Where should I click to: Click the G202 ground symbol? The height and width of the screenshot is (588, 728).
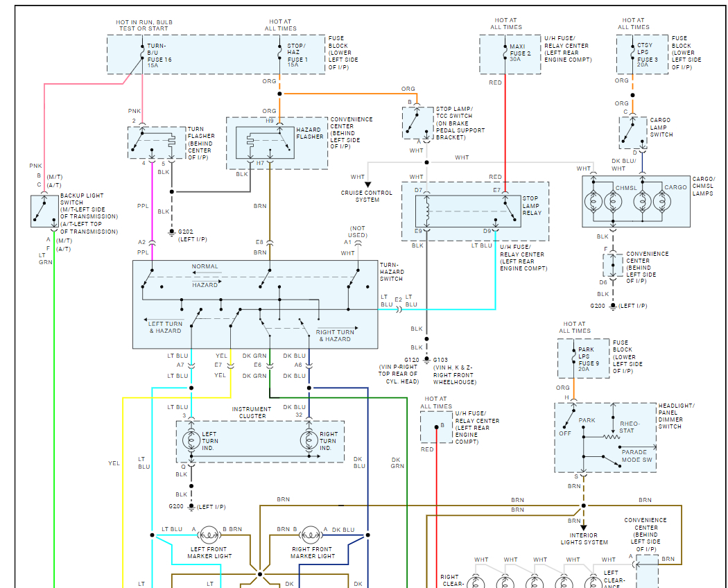click(172, 233)
